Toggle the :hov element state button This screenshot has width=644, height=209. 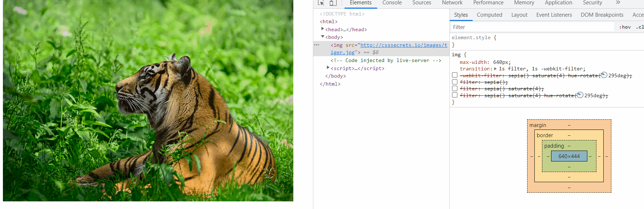tap(625, 27)
